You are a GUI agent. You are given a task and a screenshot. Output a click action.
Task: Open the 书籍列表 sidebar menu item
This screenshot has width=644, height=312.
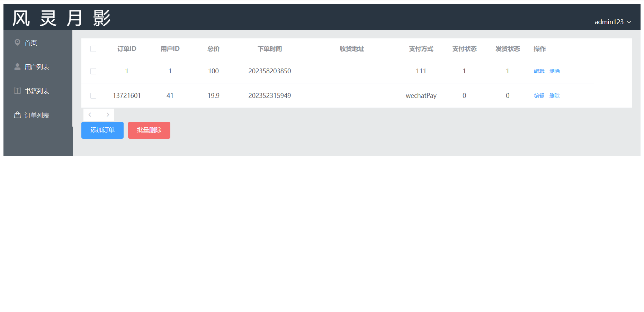[38, 91]
